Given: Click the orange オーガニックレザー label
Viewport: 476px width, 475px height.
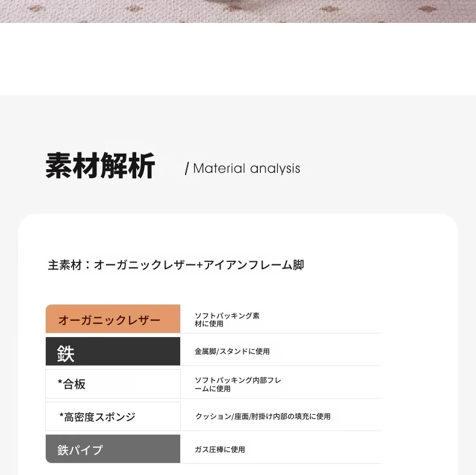Looking at the screenshot, I should [113, 319].
